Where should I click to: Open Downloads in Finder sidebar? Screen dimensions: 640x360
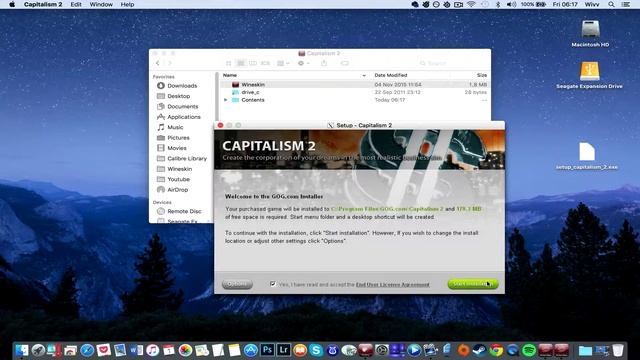(x=182, y=86)
